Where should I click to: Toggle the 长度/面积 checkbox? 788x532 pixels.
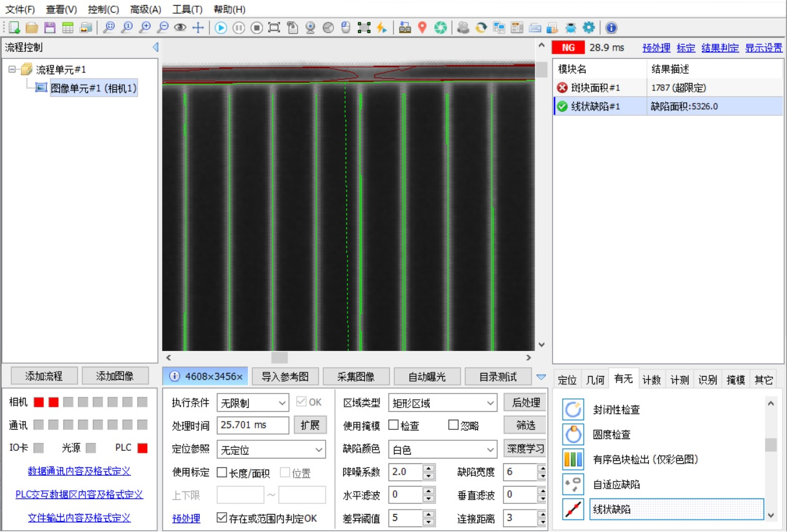coord(222,473)
